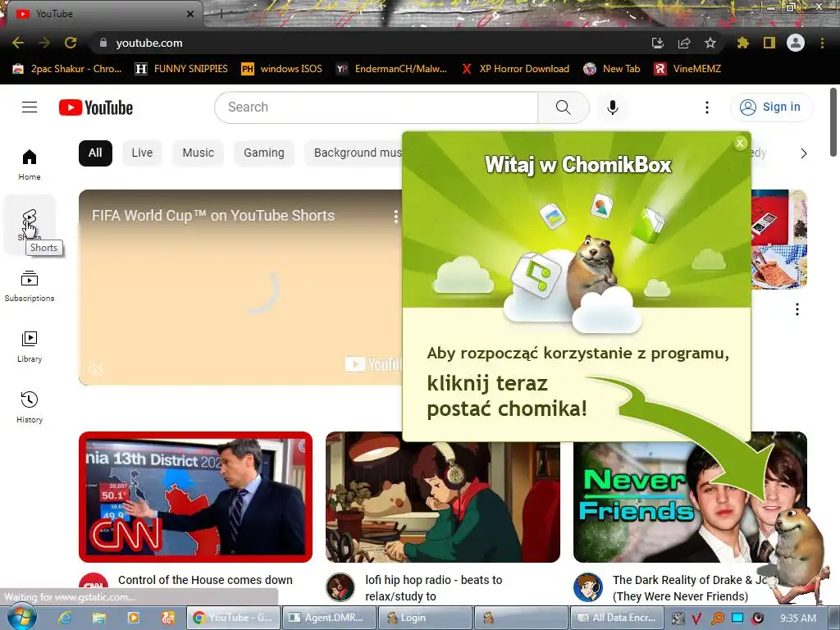The height and width of the screenshot is (630, 840).
Task: Click the YouTube search input field
Action: click(377, 107)
